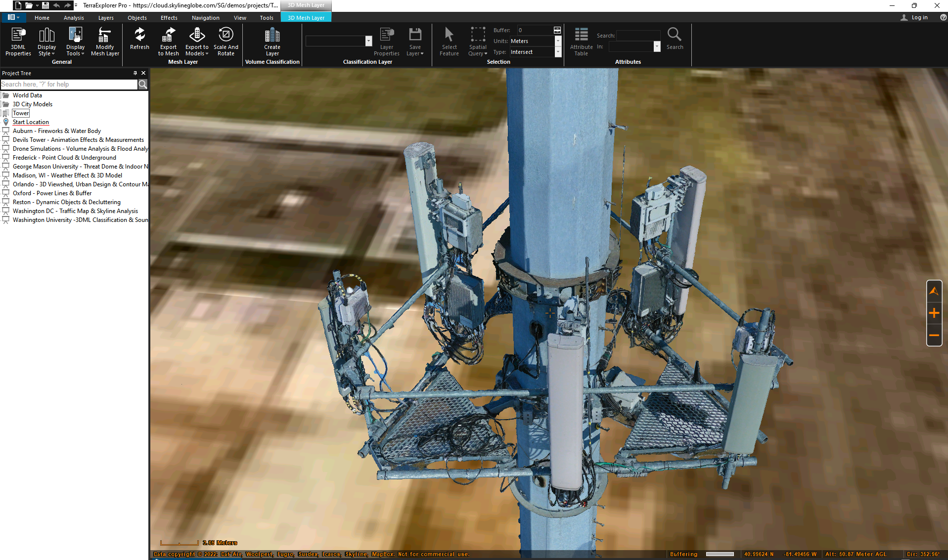Select Devils Tower - Animation Effects presentation
This screenshot has width=948, height=560.
pyautogui.click(x=78, y=140)
